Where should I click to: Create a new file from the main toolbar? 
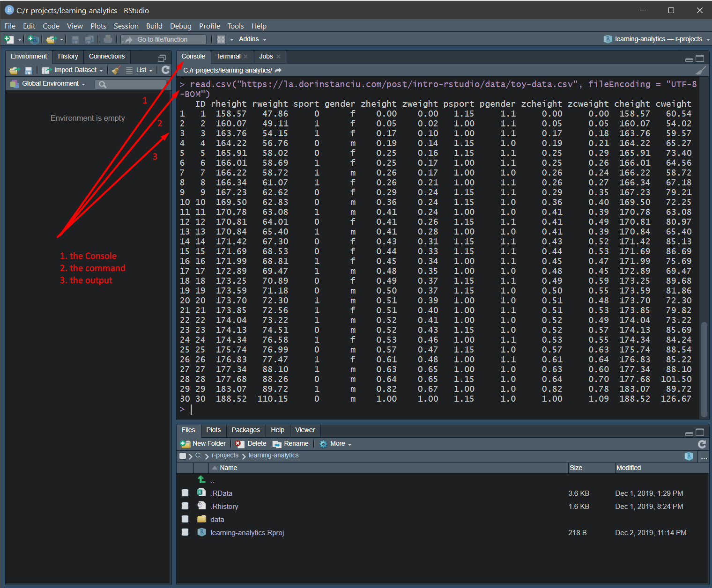pyautogui.click(x=9, y=39)
